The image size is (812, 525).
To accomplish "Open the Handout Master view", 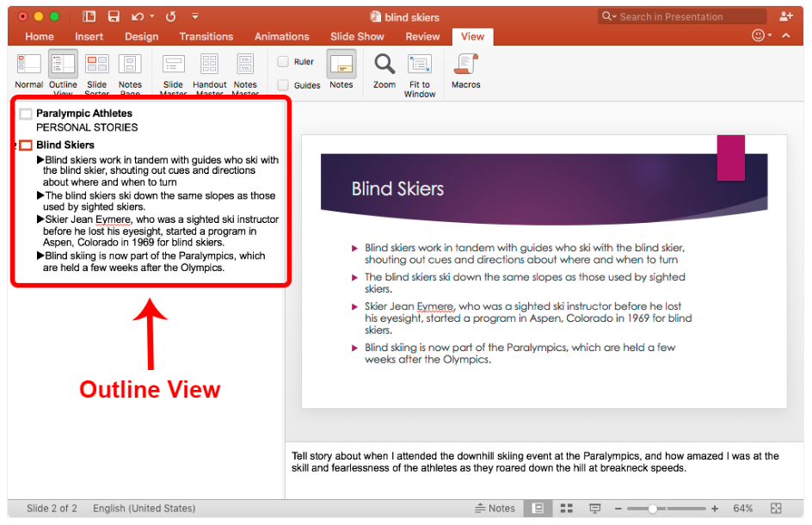I will click(209, 69).
